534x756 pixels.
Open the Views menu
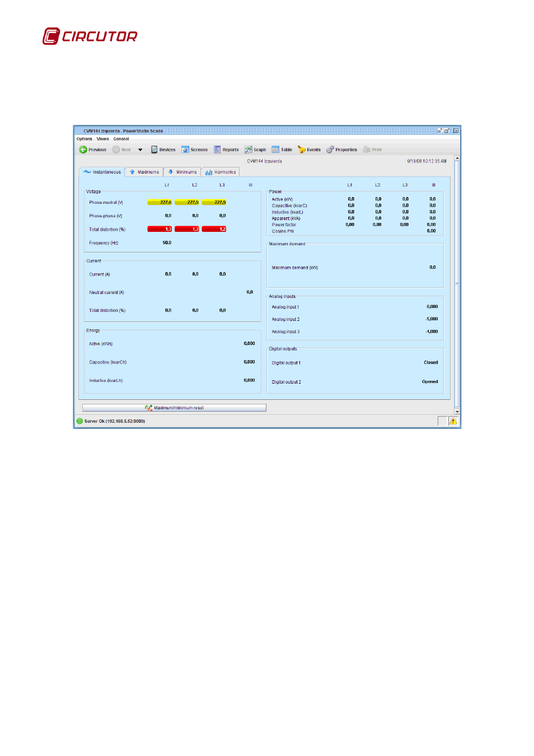(103, 139)
